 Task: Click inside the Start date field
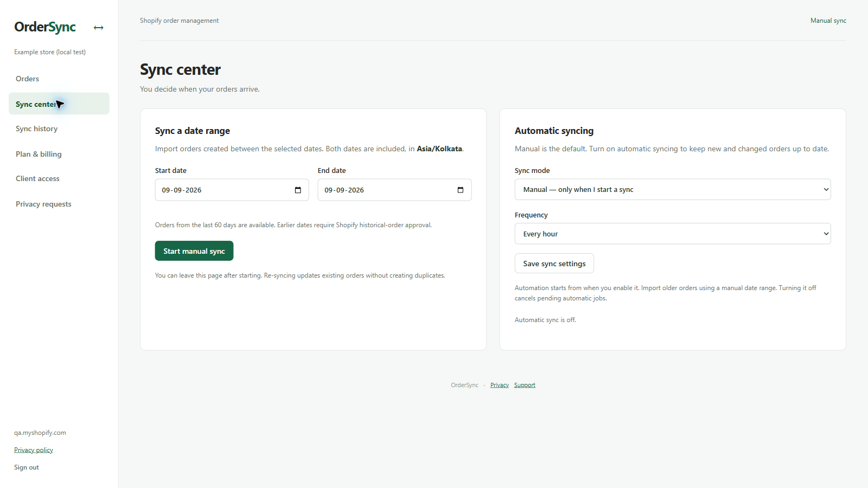(x=232, y=190)
